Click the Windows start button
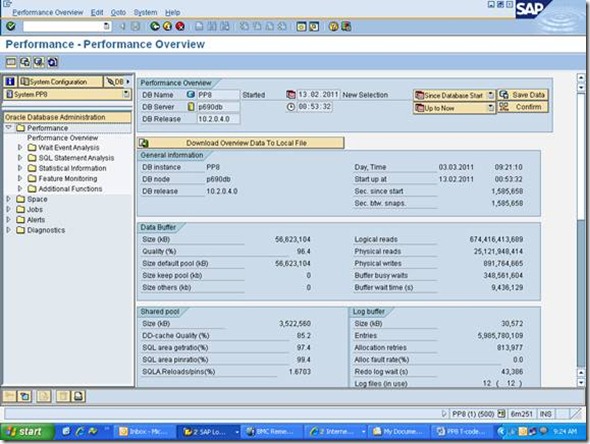590x444 pixels. [27, 432]
